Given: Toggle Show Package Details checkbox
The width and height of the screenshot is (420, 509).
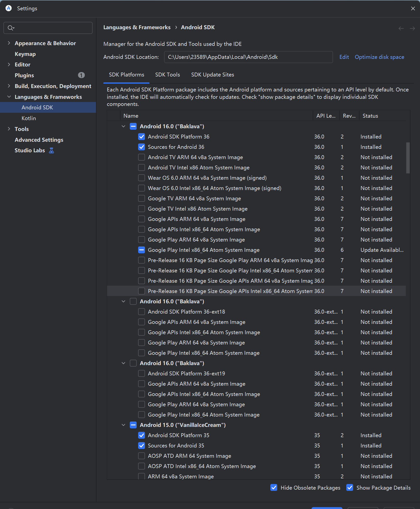Looking at the screenshot, I should point(350,487).
